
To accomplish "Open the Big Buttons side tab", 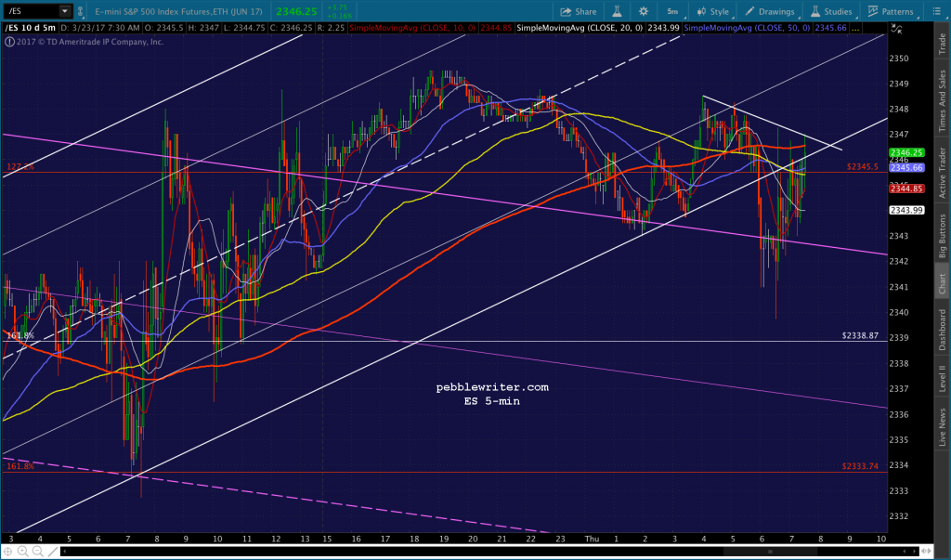I will [942, 236].
